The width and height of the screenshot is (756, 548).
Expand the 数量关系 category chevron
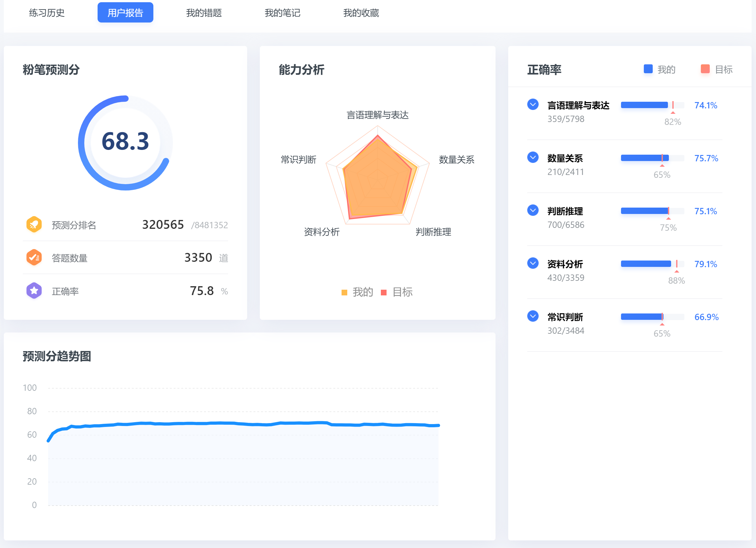click(533, 158)
